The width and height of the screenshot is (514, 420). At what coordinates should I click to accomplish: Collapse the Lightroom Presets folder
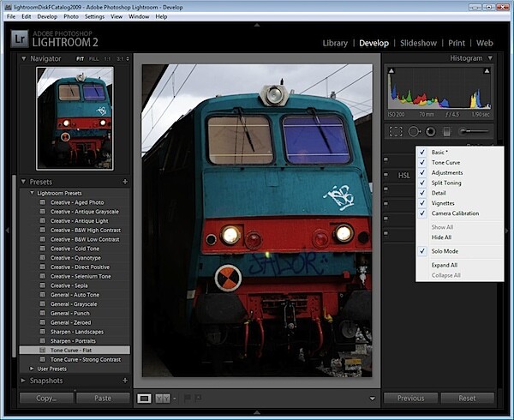tap(33, 193)
